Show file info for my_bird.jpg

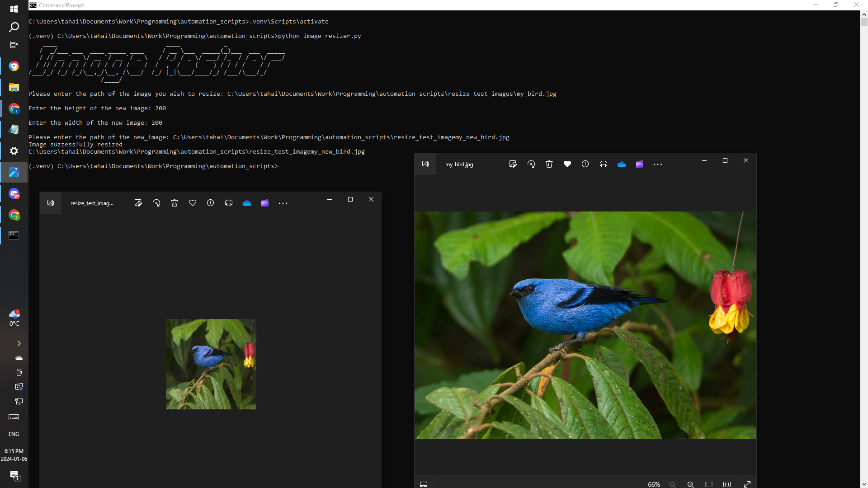[x=585, y=164]
